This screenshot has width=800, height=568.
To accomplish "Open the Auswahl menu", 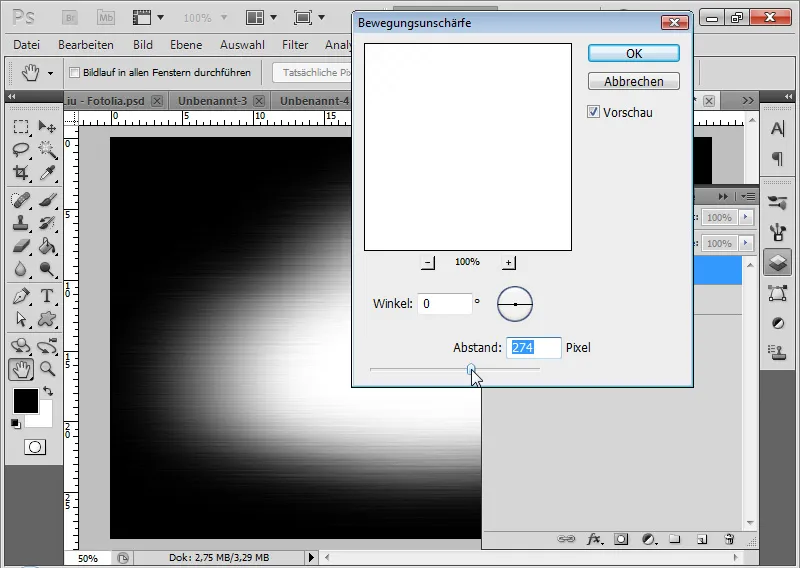I will coord(242,45).
